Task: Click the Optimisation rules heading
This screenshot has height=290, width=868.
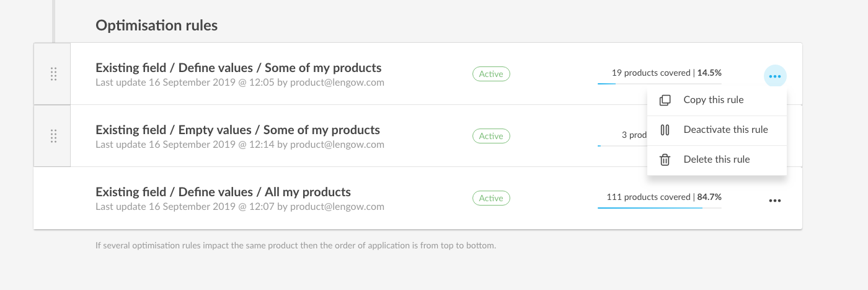Action: (x=156, y=25)
